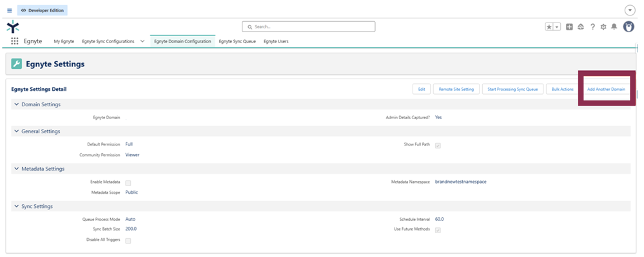Image resolution: width=644 pixels, height=257 pixels.
Task: Click the Trailhead guidance cloud icon
Action: coord(581,26)
